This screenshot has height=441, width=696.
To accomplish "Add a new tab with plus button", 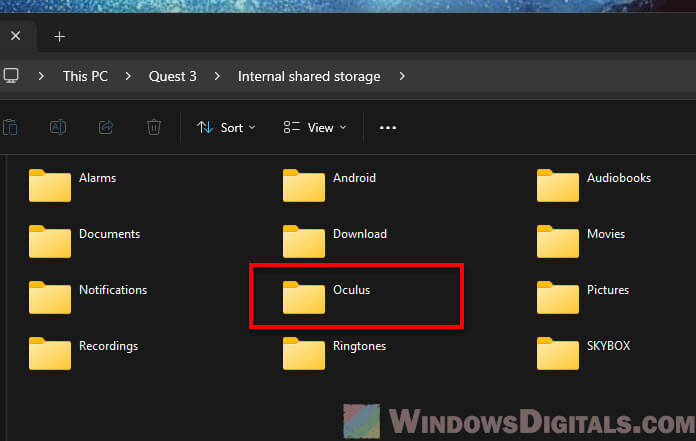I will pos(59,36).
